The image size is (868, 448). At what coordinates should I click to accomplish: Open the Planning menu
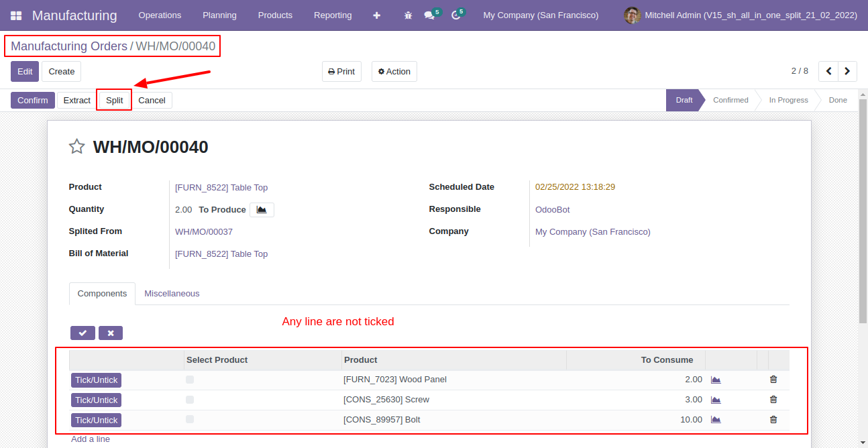coord(219,15)
